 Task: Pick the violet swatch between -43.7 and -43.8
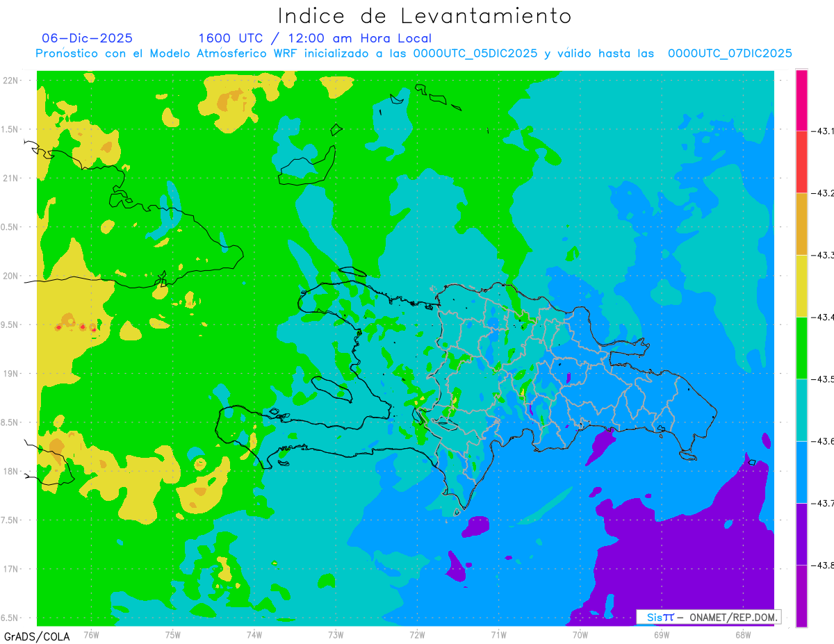801,534
